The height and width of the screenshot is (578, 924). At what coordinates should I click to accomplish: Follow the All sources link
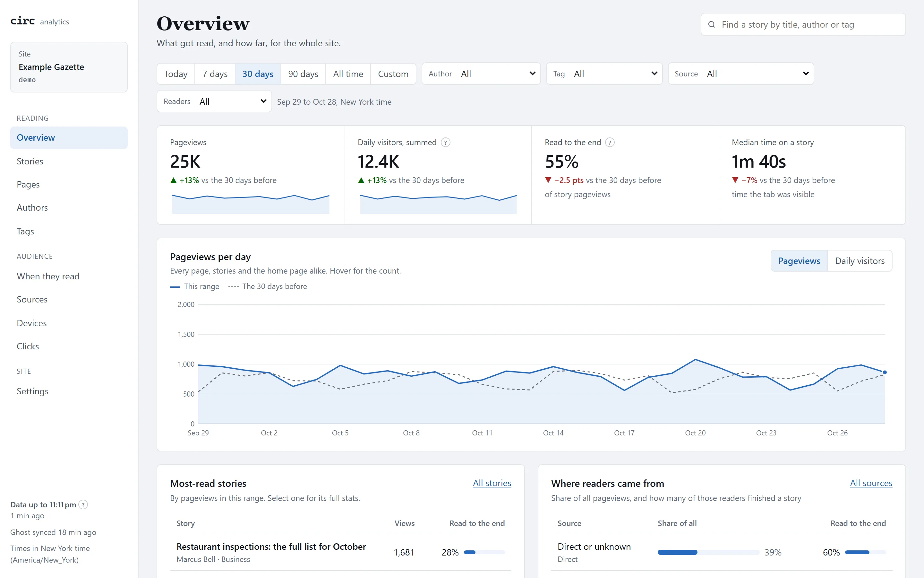pyautogui.click(x=871, y=483)
